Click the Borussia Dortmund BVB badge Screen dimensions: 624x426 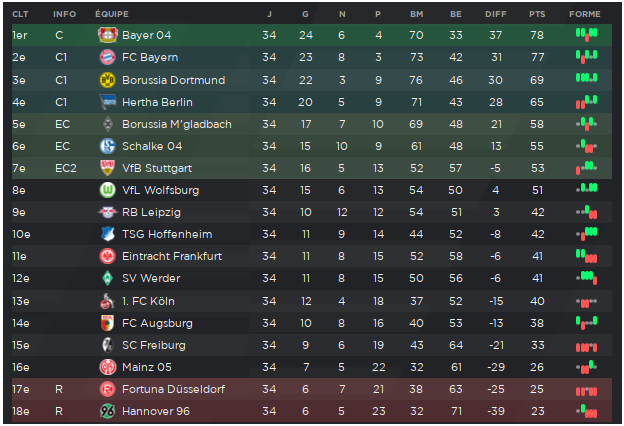[x=107, y=80]
